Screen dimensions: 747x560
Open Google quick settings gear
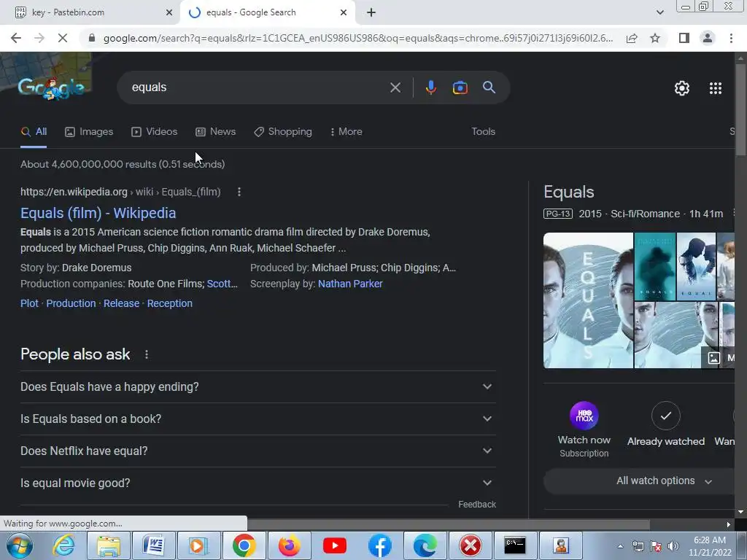[682, 88]
